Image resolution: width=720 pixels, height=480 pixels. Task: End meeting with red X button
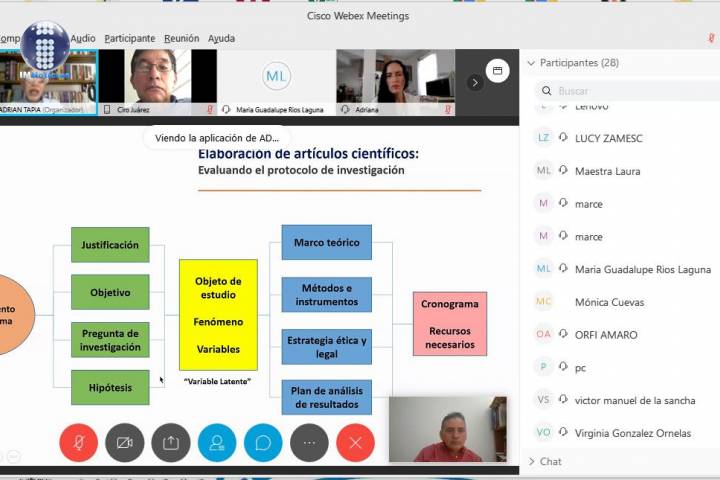pos(355,442)
